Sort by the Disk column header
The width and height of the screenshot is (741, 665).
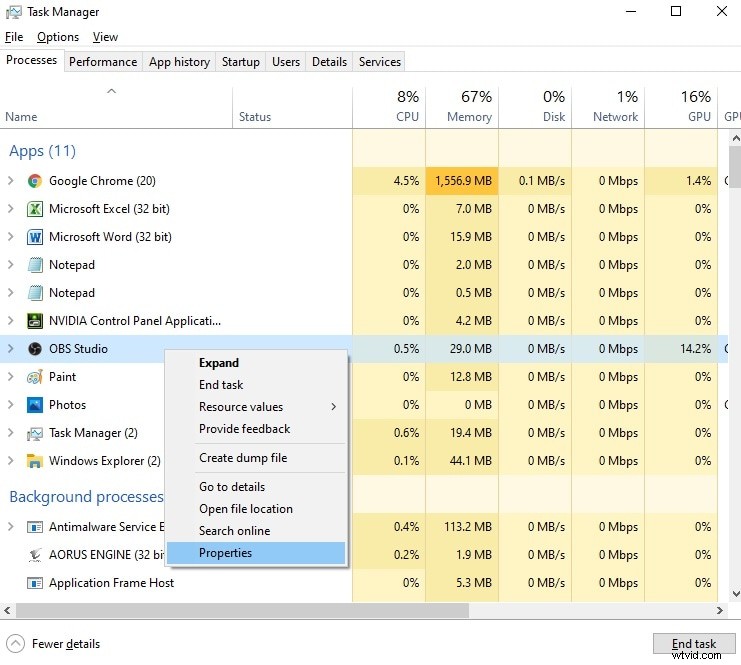pyautogui.click(x=535, y=107)
